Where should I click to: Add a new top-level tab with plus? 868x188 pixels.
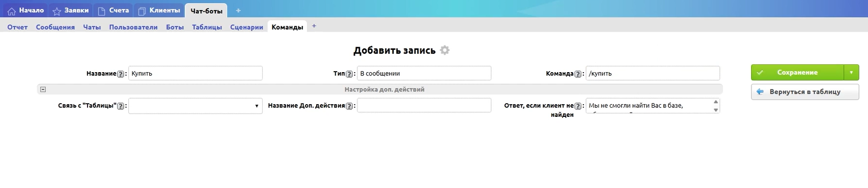tap(238, 11)
